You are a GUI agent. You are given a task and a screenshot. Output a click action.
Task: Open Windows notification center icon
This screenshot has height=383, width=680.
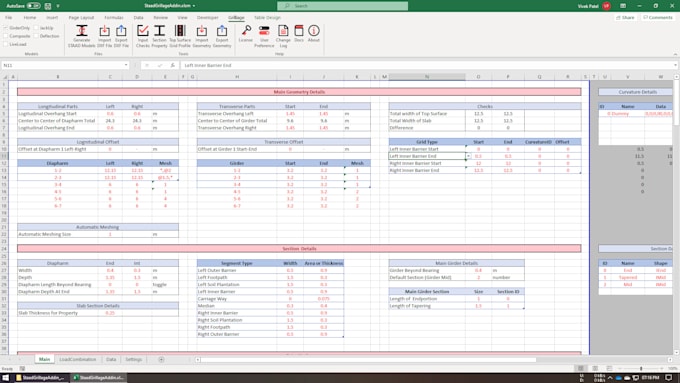pos(669,378)
